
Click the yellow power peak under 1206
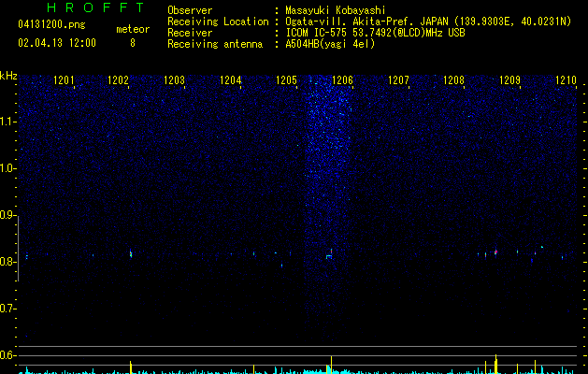[331, 365]
